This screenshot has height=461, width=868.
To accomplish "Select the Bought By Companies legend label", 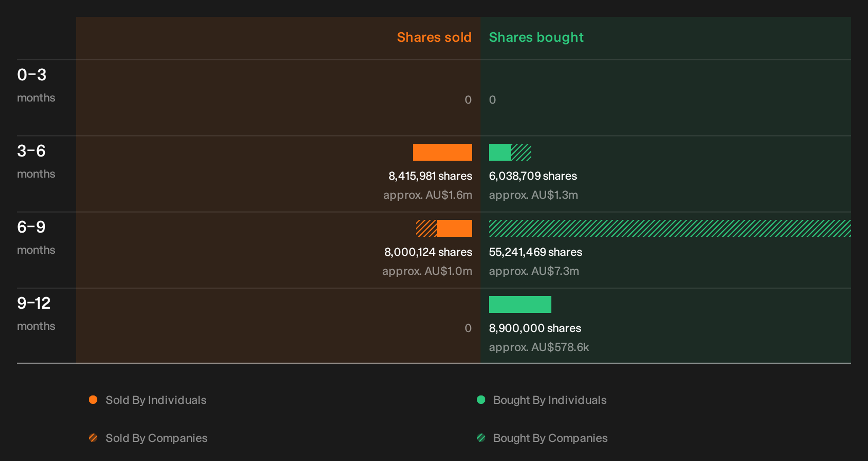I will pyautogui.click(x=550, y=438).
